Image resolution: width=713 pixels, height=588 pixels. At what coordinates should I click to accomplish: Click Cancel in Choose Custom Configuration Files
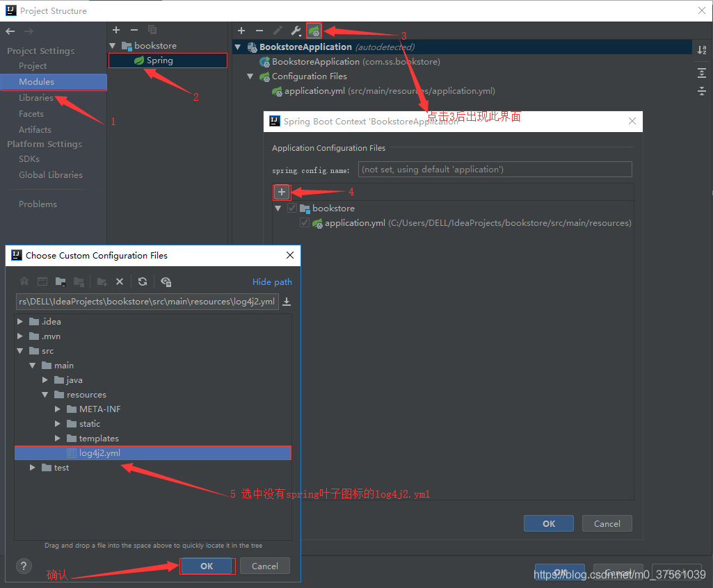click(x=264, y=566)
